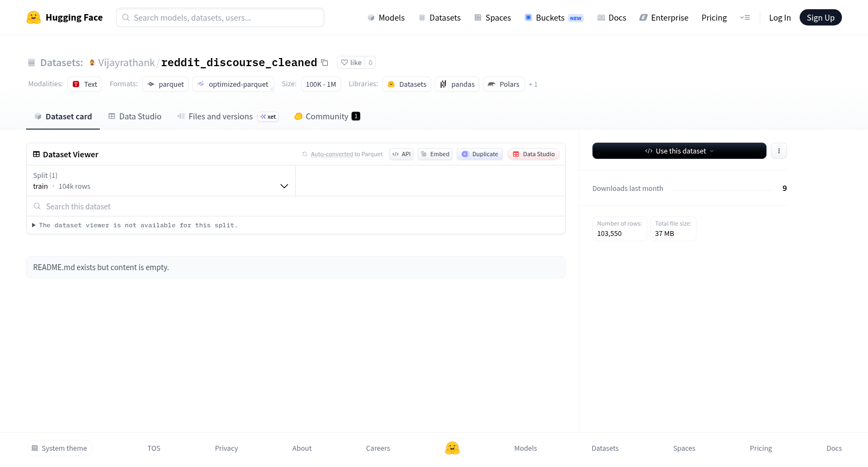Open Models link in footer
The height and width of the screenshot is (467, 868).
pos(526,448)
